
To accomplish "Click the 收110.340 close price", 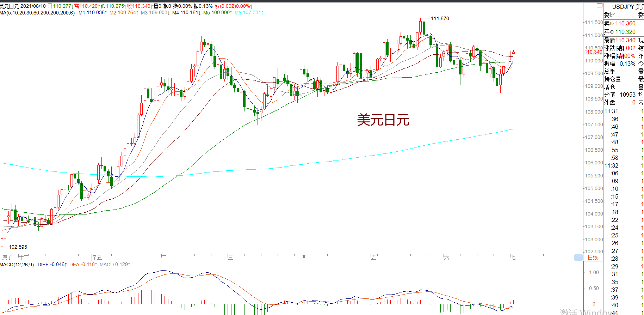I will [x=140, y=6].
